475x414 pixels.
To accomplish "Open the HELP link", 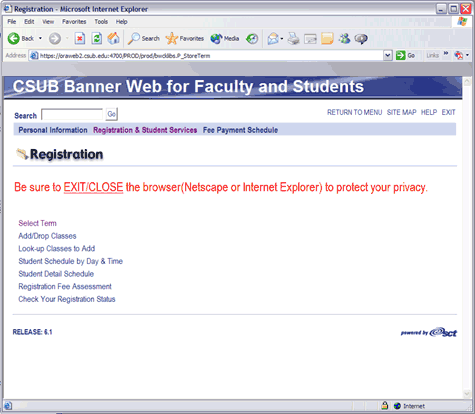I will point(429,112).
